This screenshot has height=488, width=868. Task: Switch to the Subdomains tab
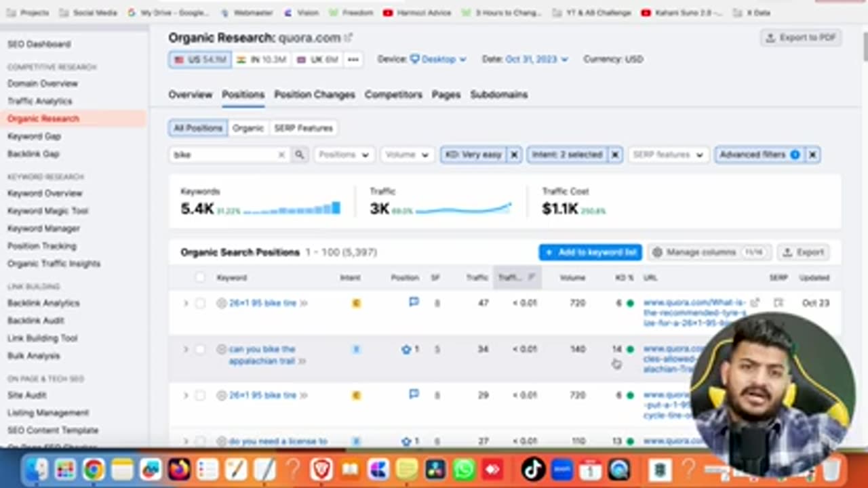(499, 94)
